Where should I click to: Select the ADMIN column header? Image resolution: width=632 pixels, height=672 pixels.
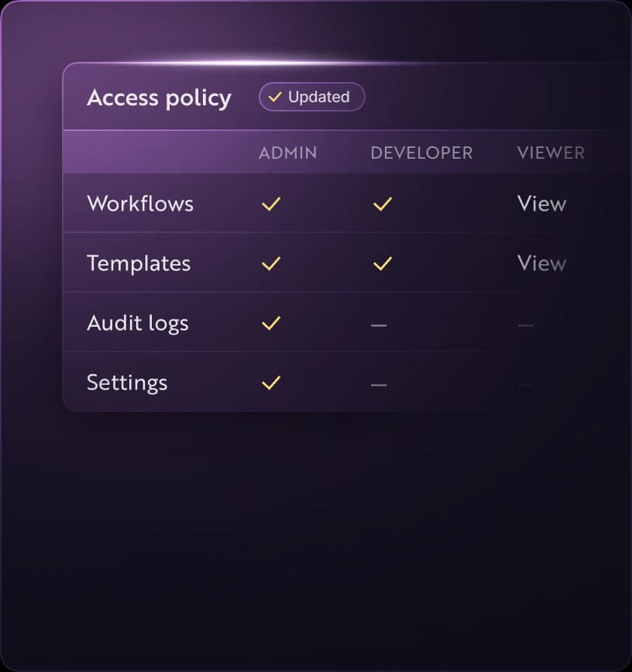(288, 153)
